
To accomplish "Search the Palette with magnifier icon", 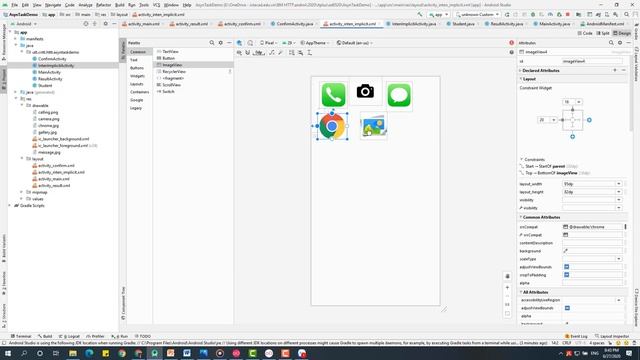I will (212, 42).
